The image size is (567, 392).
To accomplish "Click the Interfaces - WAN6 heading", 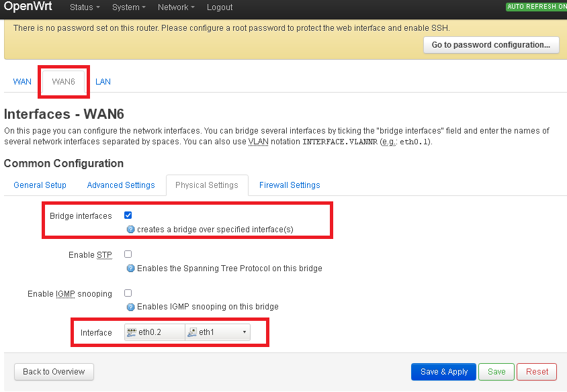I will 64,114.
